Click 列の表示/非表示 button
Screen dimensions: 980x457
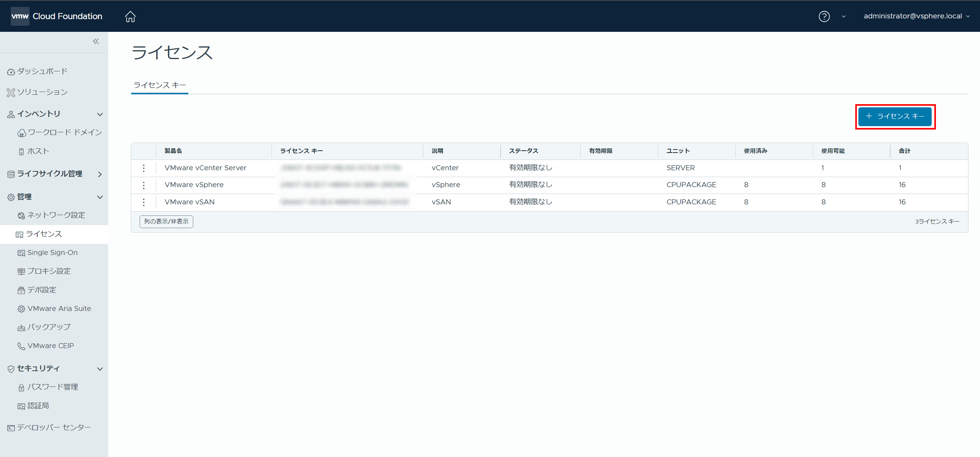click(166, 222)
